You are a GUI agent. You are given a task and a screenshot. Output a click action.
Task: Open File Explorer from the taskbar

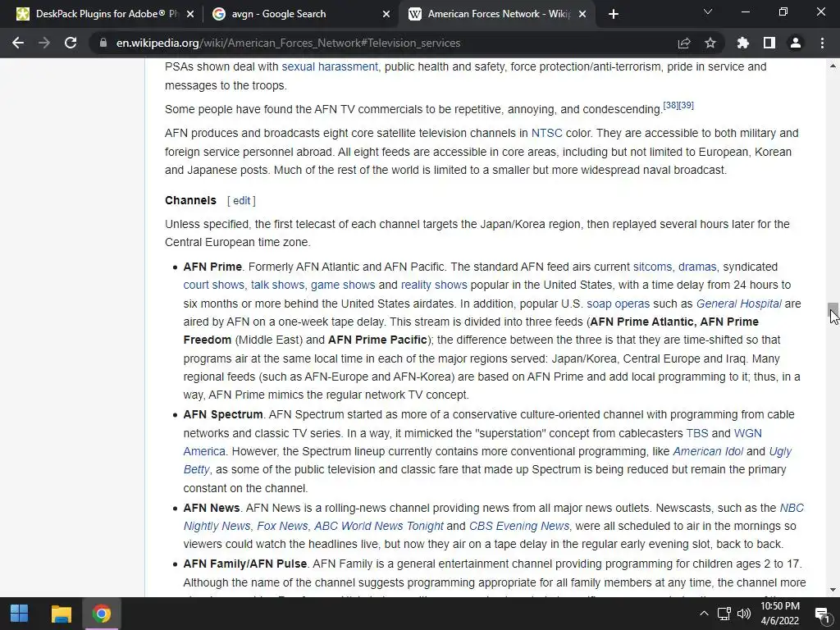tap(61, 614)
